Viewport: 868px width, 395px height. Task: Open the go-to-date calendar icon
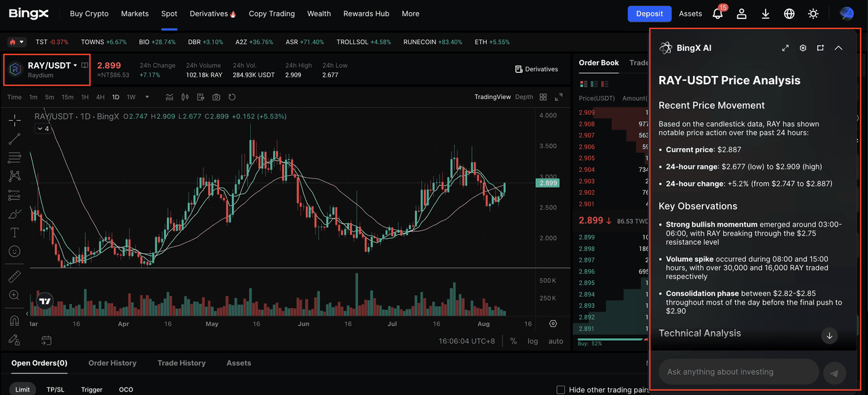point(46,340)
